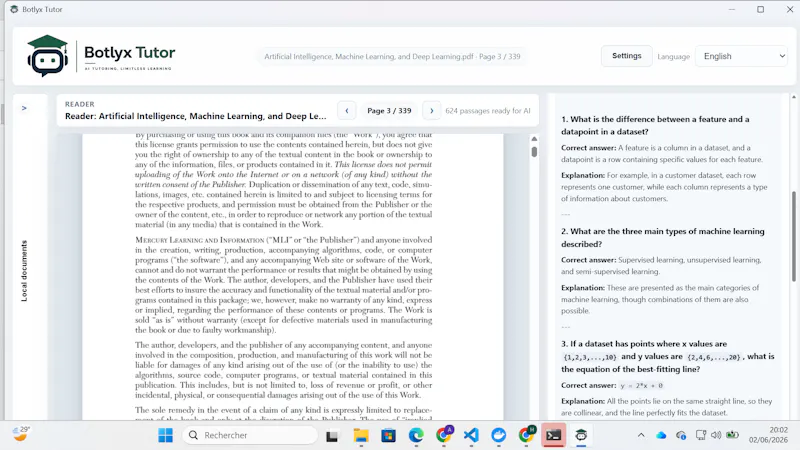The image size is (800, 450).
Task: Open File Explorer from the taskbar
Action: coord(361,436)
